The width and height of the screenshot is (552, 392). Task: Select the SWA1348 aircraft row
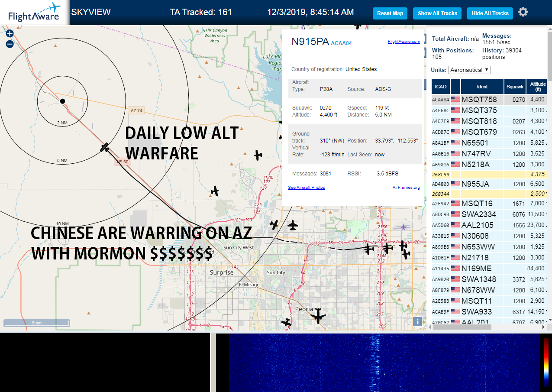tap(490, 279)
